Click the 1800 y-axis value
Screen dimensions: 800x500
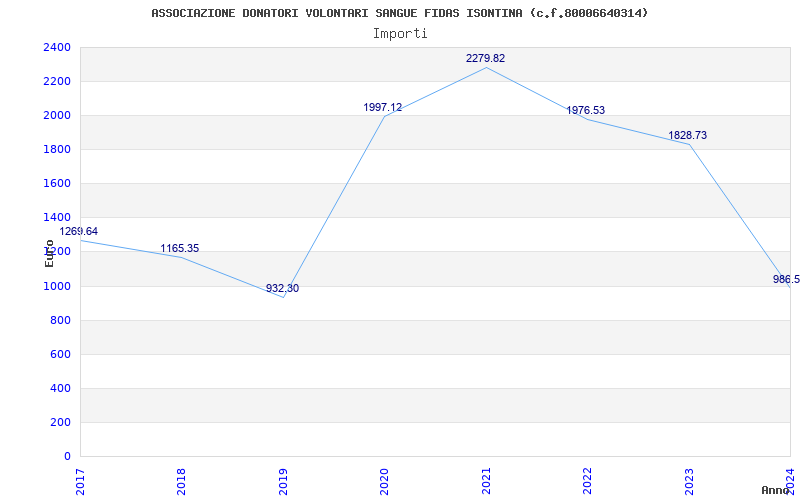pyautogui.click(x=57, y=149)
